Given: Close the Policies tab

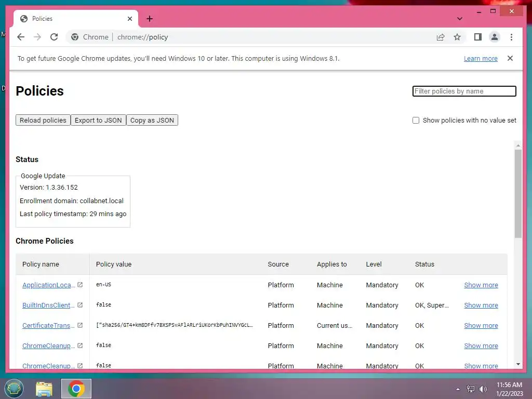Looking at the screenshot, I should point(129,19).
